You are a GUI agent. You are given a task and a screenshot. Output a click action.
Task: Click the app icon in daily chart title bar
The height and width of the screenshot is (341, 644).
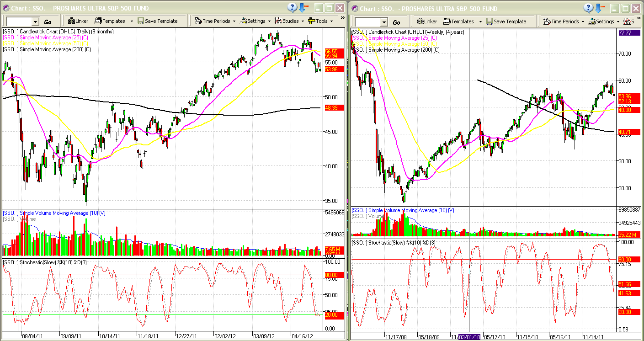point(5,8)
